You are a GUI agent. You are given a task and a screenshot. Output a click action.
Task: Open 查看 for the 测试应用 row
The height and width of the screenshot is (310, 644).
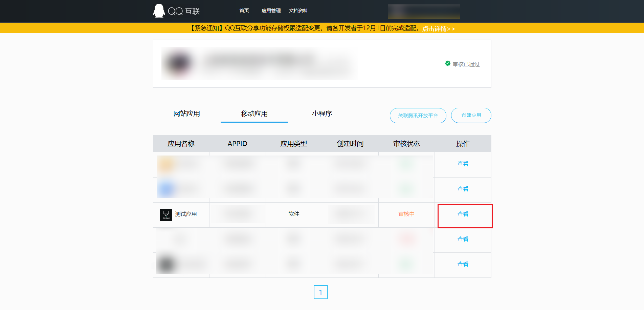pos(463,214)
